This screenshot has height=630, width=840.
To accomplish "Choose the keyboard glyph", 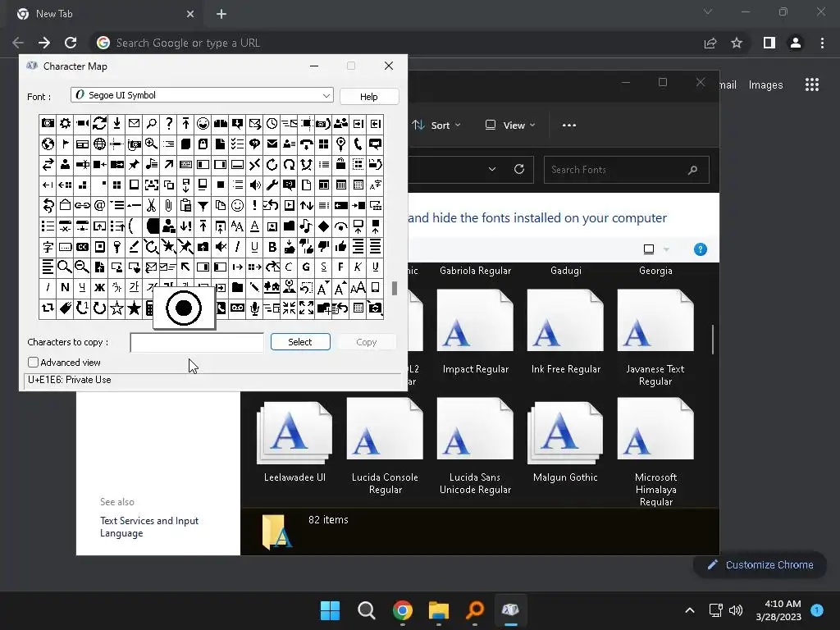I will tap(185, 164).
